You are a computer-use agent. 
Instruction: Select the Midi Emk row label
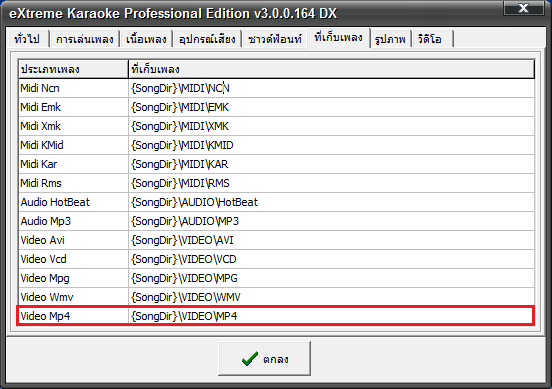(73, 107)
